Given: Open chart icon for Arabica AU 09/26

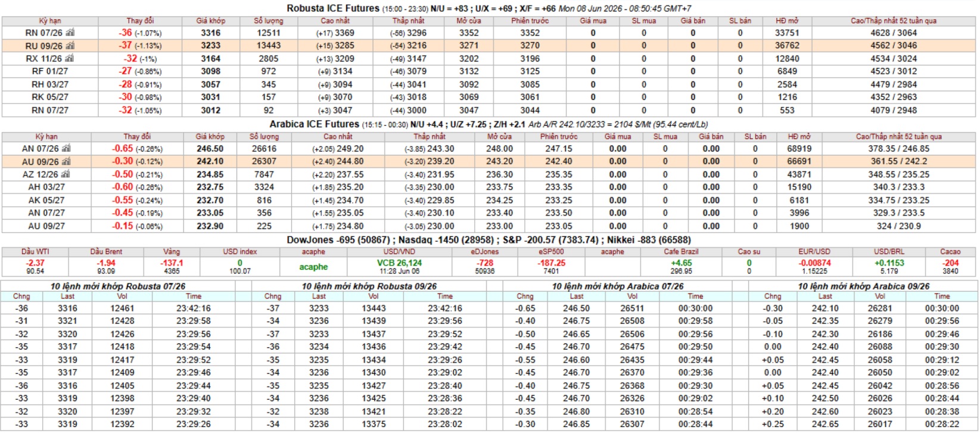Looking at the screenshot, I should [66, 161].
